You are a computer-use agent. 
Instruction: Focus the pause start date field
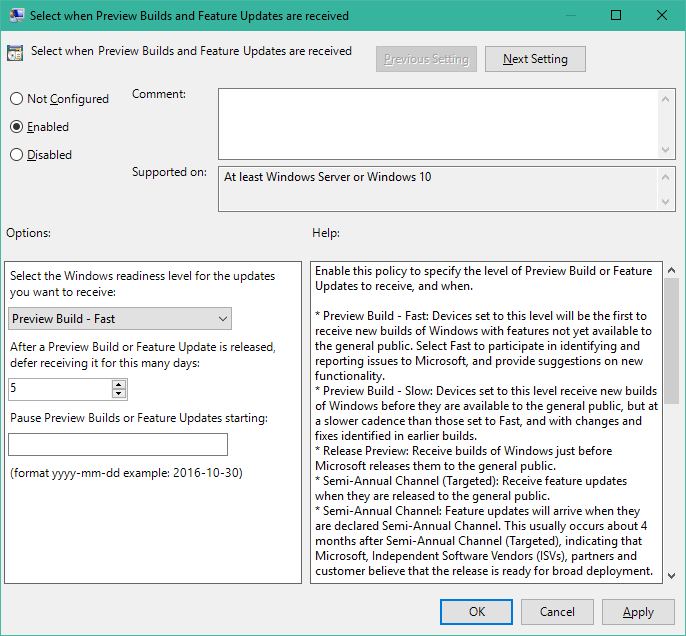point(118,444)
